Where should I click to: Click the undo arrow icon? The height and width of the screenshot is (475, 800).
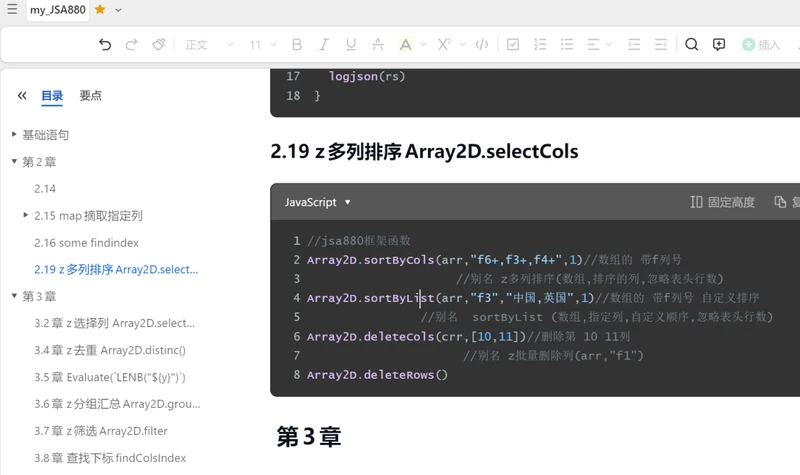click(105, 45)
